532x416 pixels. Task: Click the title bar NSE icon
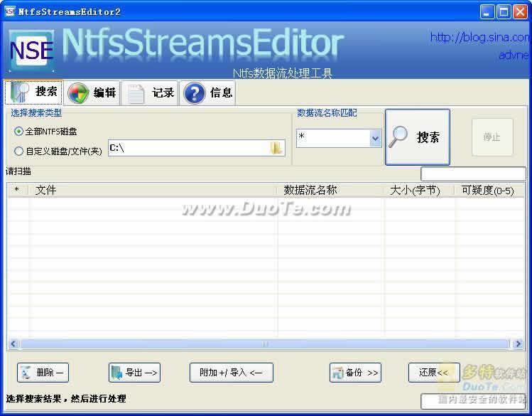click(x=10, y=11)
